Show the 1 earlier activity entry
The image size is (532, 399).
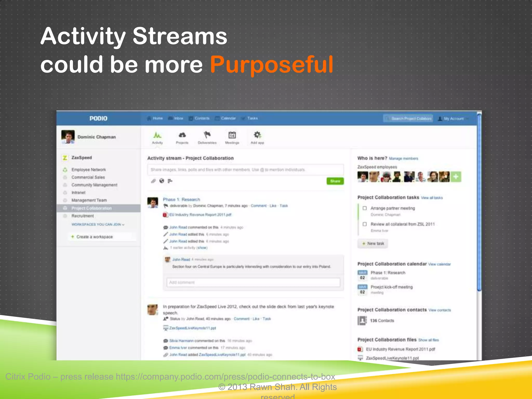pyautogui.click(x=202, y=248)
